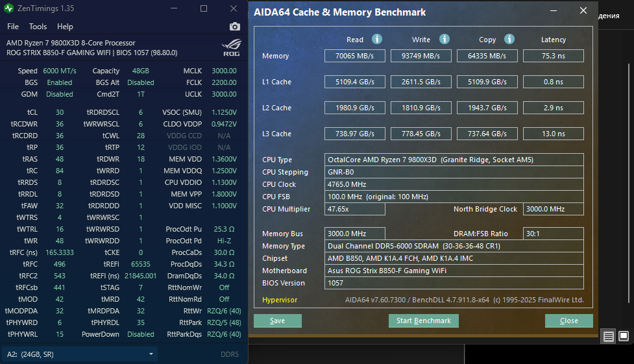Image resolution: width=634 pixels, height=364 pixels.
Task: Click the ROG logo in ZenTimings
Action: click(232, 47)
